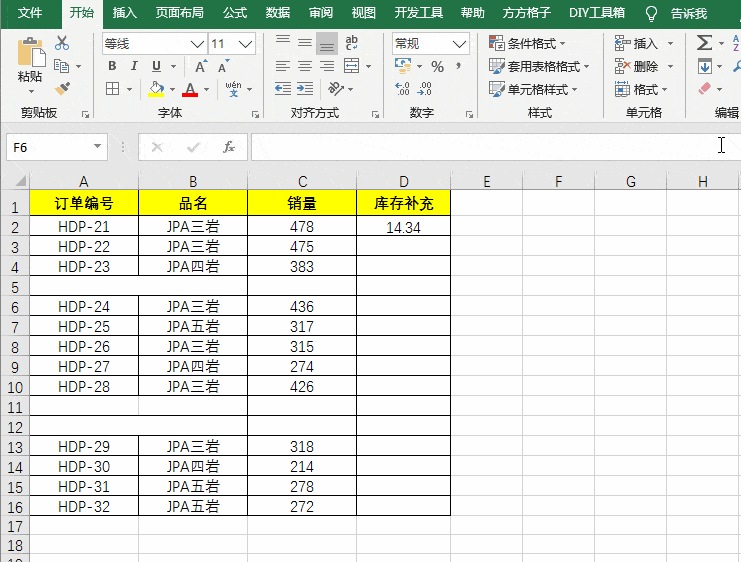
Task: Decrease decimal places
Action: [x=425, y=88]
